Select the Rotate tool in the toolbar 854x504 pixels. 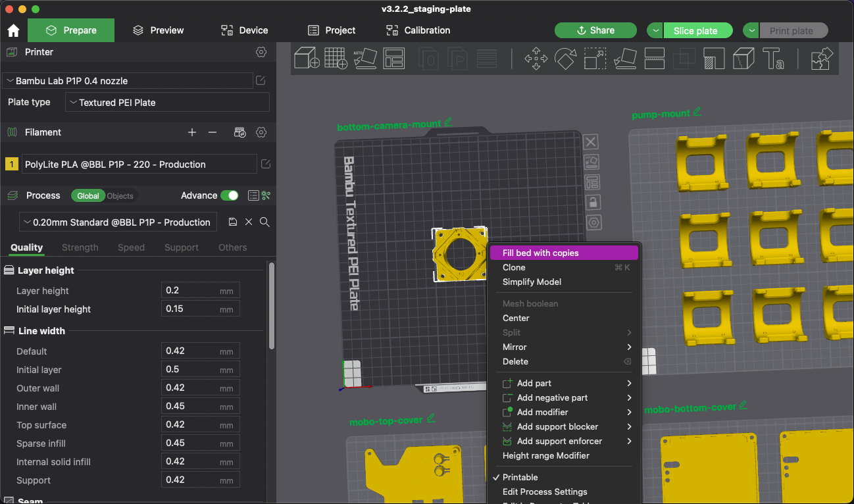(x=565, y=59)
